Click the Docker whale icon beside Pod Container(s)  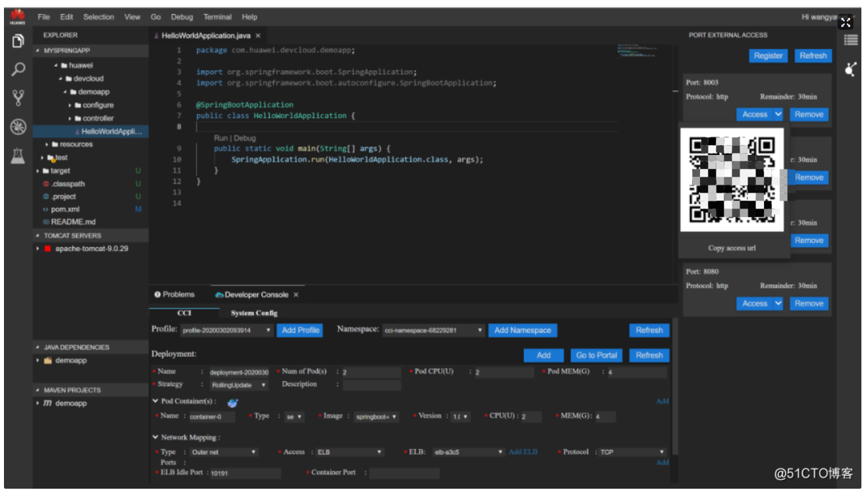point(232,403)
